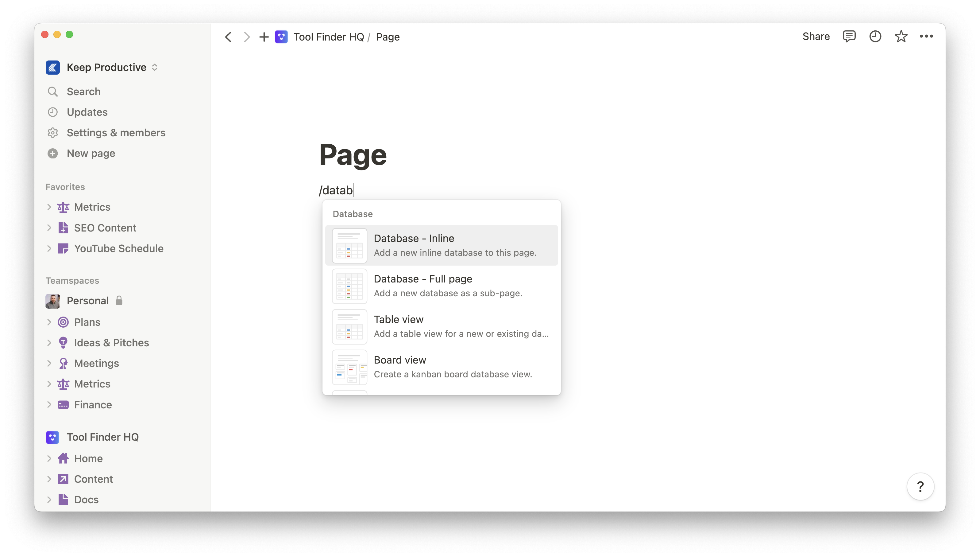Open the help question mark button

click(x=921, y=486)
